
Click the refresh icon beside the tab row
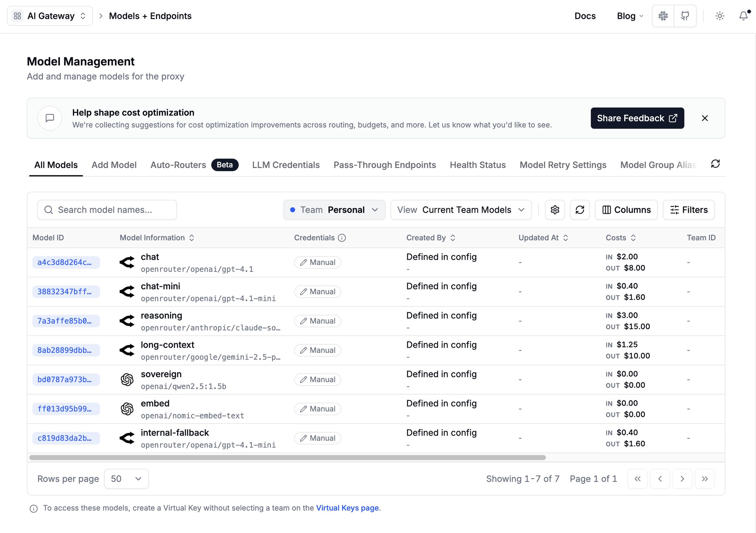[x=715, y=164]
